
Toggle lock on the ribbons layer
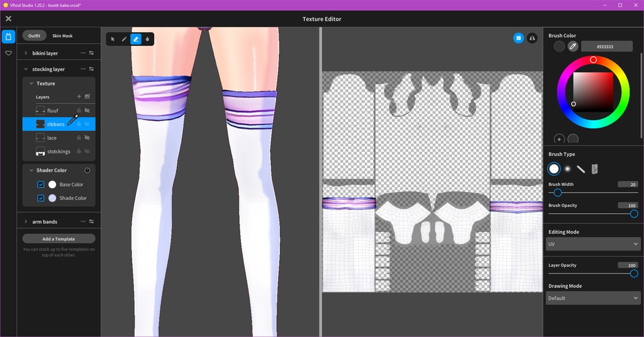79,124
